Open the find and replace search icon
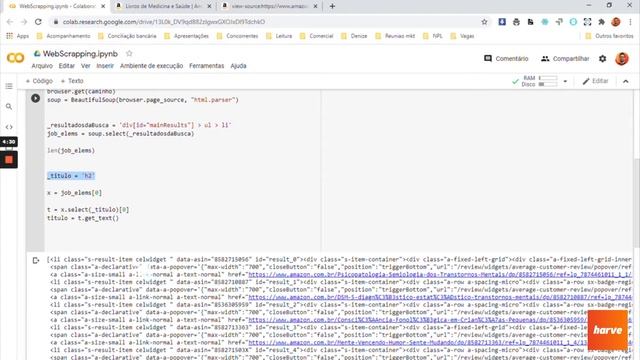 9,107
